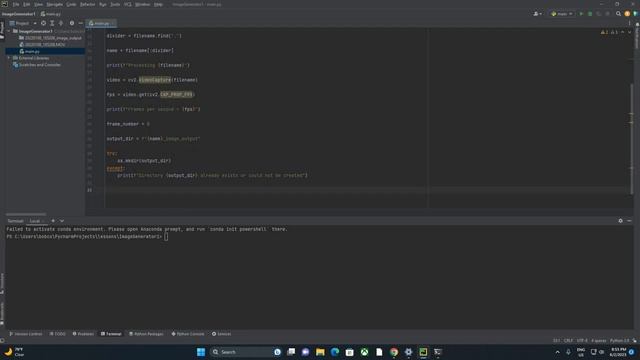Open the Tools menu
640x360 pixels.
[x=115, y=4]
